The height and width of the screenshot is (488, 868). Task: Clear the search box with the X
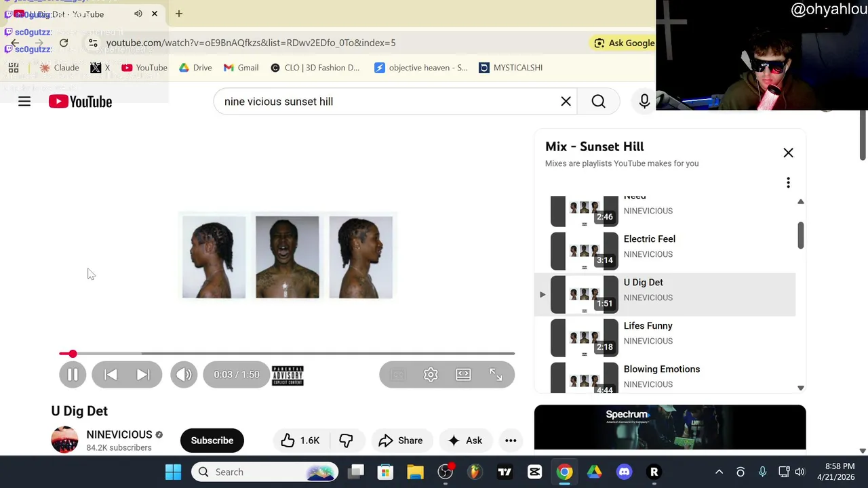[566, 102]
